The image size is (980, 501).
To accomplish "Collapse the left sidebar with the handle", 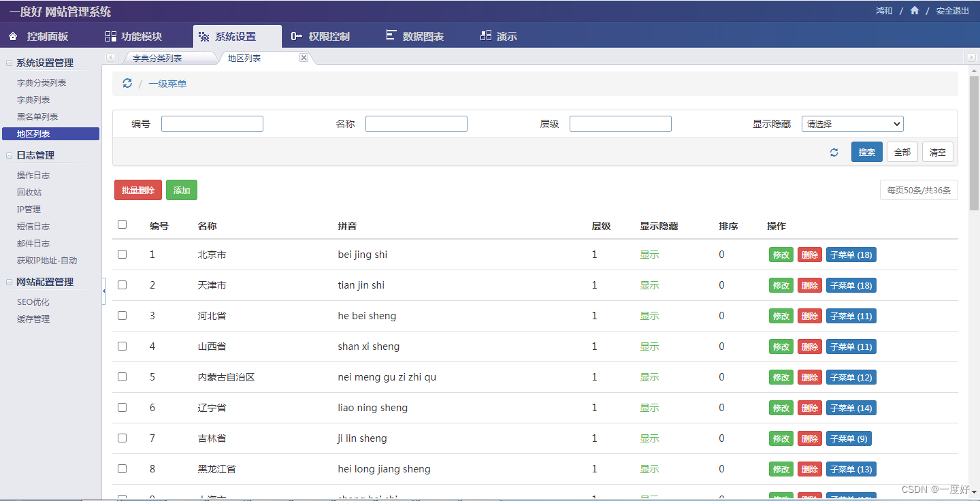I will pos(104,291).
